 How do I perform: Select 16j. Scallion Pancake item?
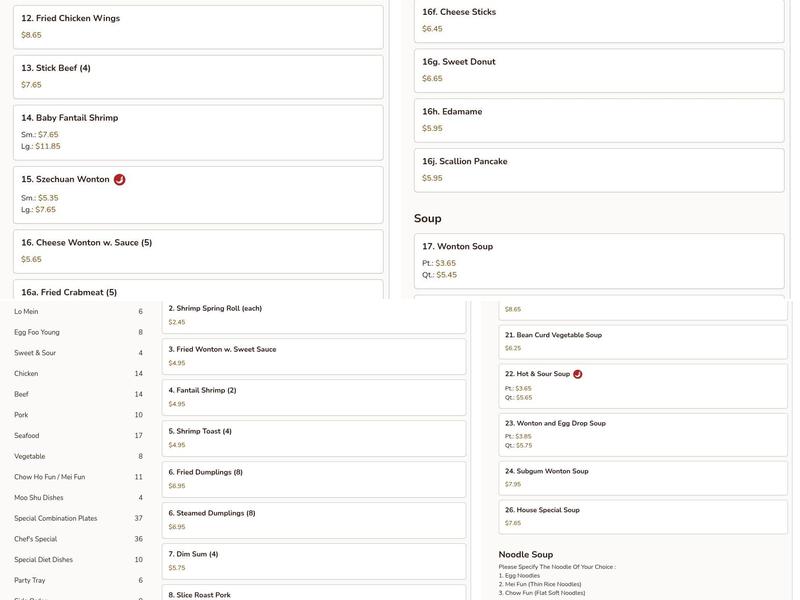click(598, 170)
